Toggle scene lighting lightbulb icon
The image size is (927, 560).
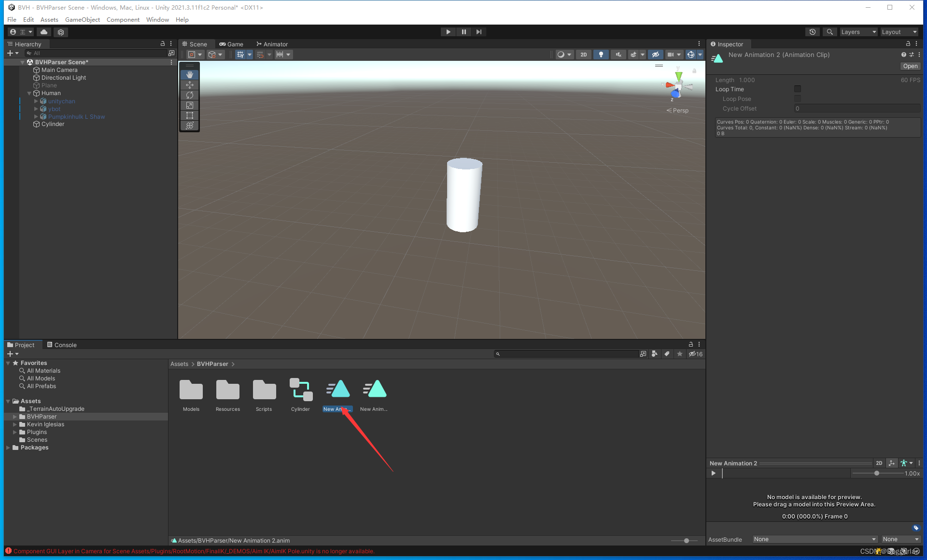click(x=601, y=55)
